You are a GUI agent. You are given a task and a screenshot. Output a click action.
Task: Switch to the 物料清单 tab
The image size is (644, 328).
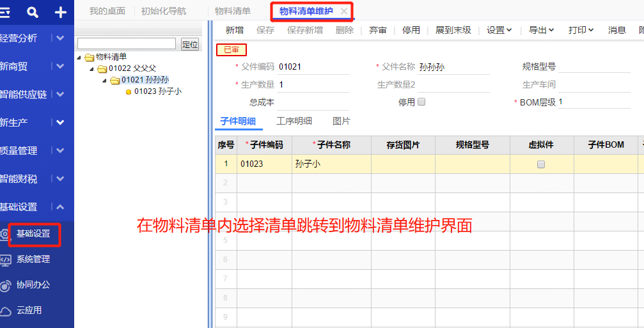pyautogui.click(x=232, y=11)
